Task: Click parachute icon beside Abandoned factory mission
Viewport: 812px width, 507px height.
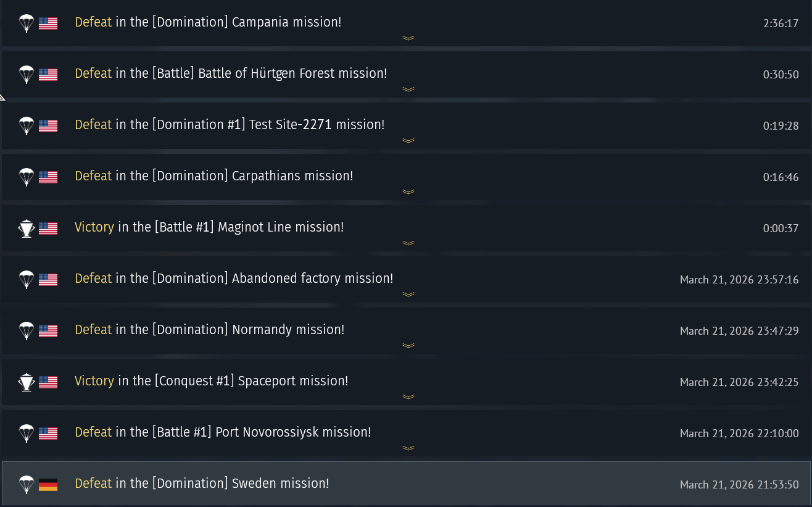Action: 26,280
